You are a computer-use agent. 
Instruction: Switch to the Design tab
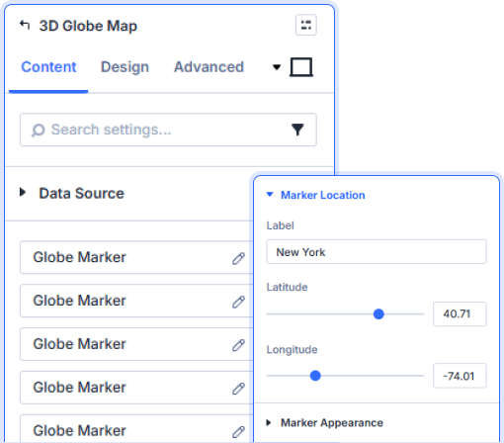tap(125, 67)
